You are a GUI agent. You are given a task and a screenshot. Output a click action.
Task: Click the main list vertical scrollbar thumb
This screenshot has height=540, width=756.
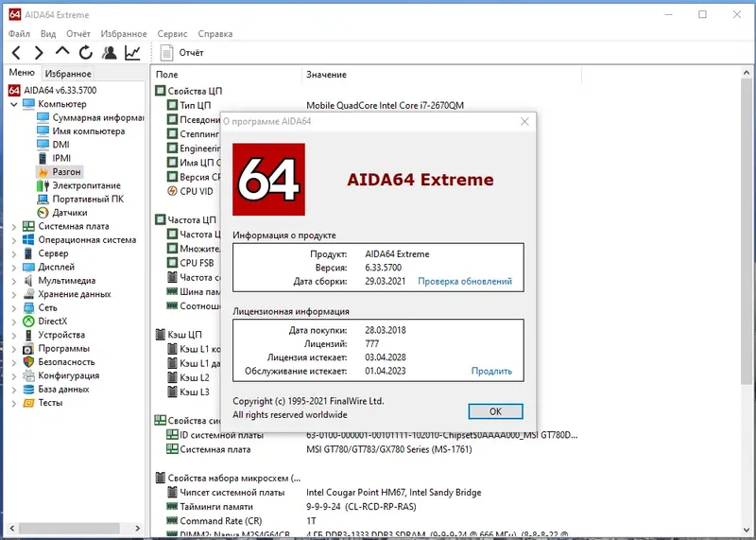pos(746,232)
